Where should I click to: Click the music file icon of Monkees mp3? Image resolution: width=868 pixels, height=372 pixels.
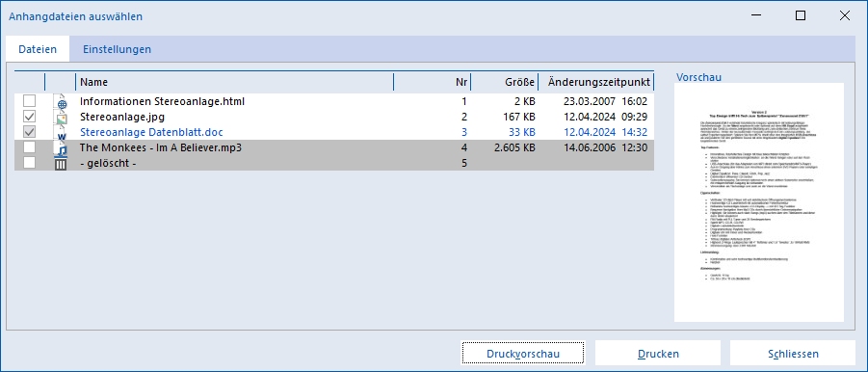tap(61, 148)
